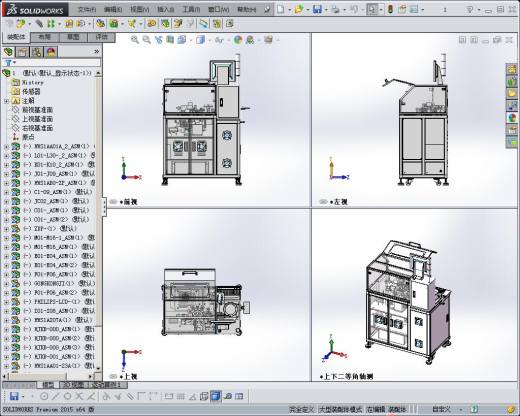Screen dimensions: 520x416
Task: Open the 窗口(W) menu
Action: coord(218,10)
